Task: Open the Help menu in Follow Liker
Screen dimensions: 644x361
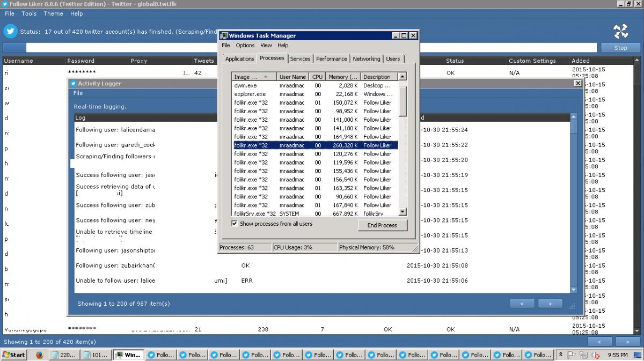Action: coord(77,13)
